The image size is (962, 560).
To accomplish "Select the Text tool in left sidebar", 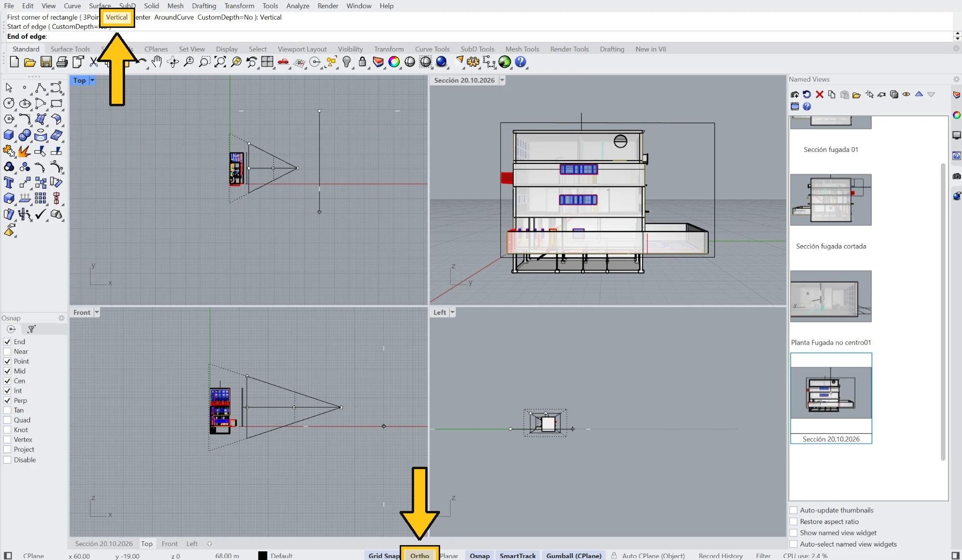I will [9, 183].
